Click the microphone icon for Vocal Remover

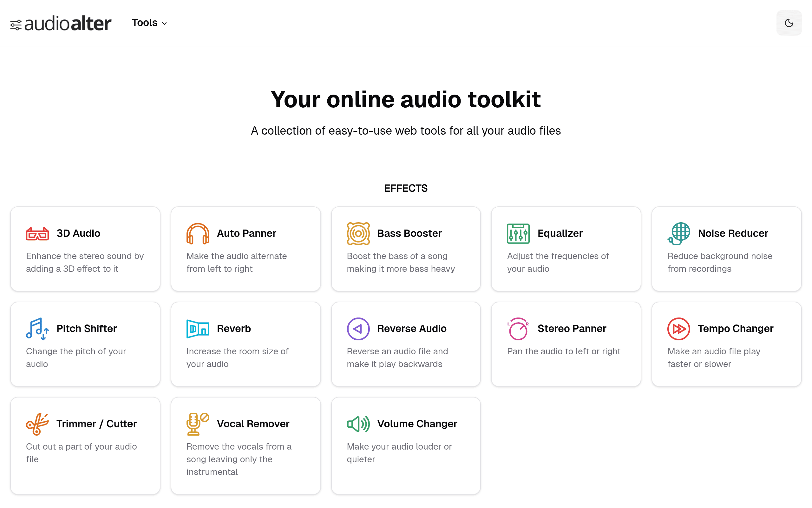198,424
